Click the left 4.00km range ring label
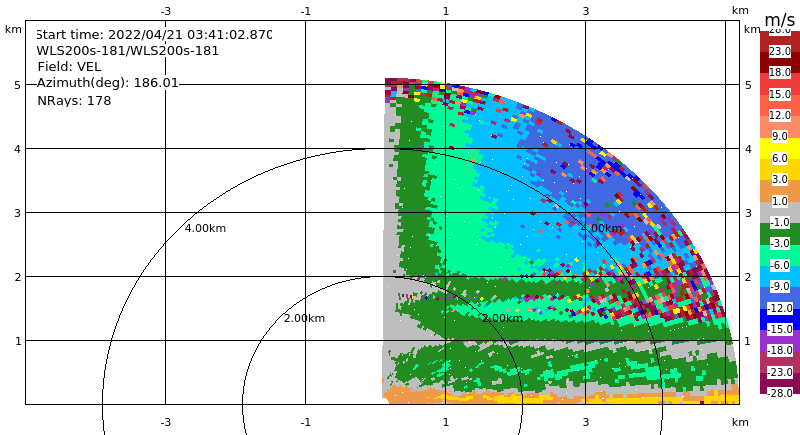Viewport: 800px width, 435px height. (x=205, y=228)
